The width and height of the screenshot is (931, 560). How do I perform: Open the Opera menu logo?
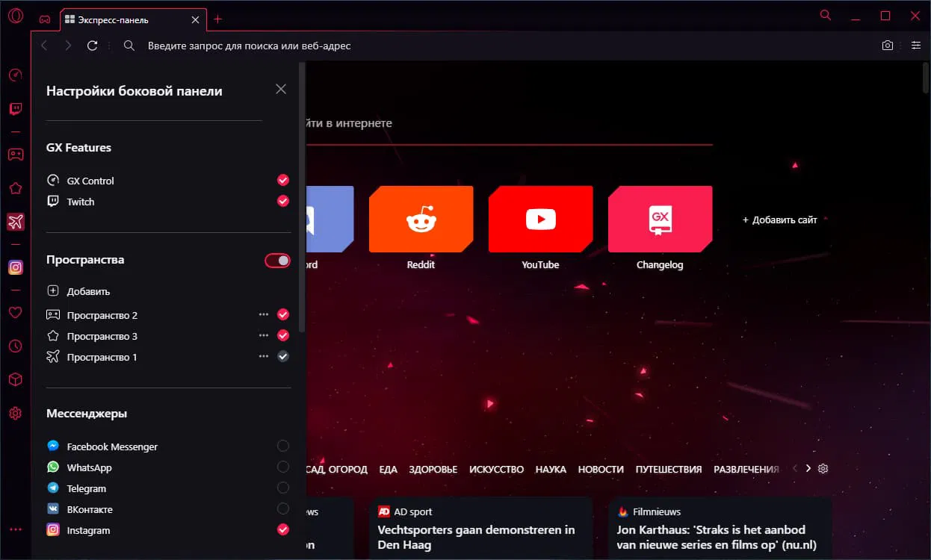pyautogui.click(x=15, y=16)
